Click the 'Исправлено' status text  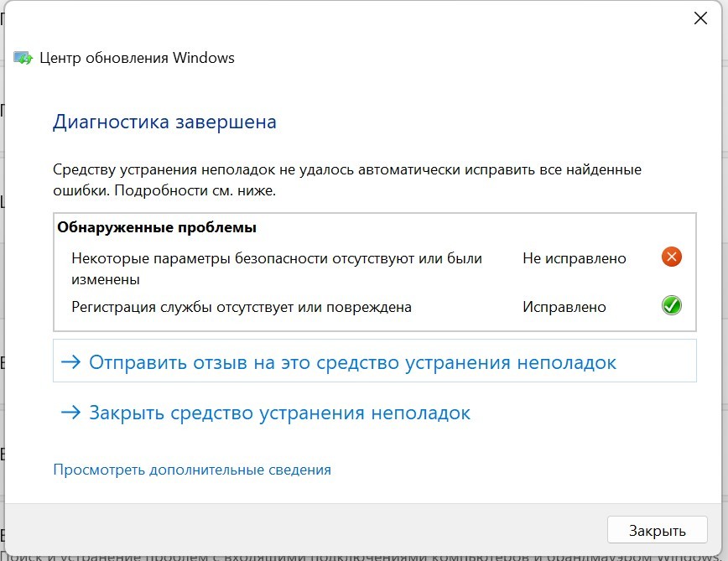click(x=564, y=307)
